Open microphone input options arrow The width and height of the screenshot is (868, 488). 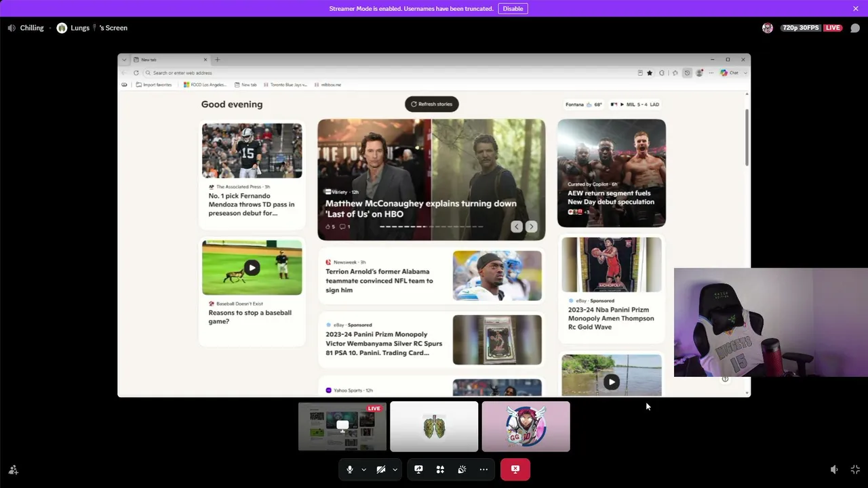(363, 469)
